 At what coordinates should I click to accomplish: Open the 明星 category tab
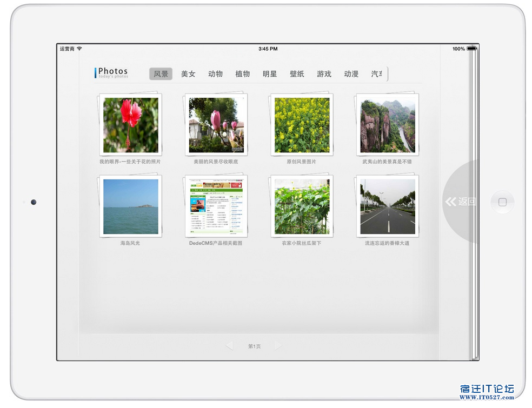269,74
